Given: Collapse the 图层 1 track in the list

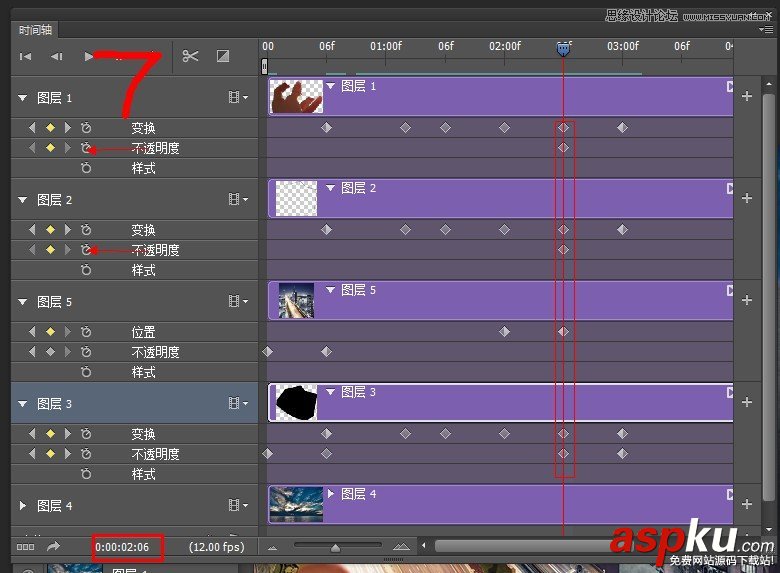Looking at the screenshot, I should coord(22,98).
